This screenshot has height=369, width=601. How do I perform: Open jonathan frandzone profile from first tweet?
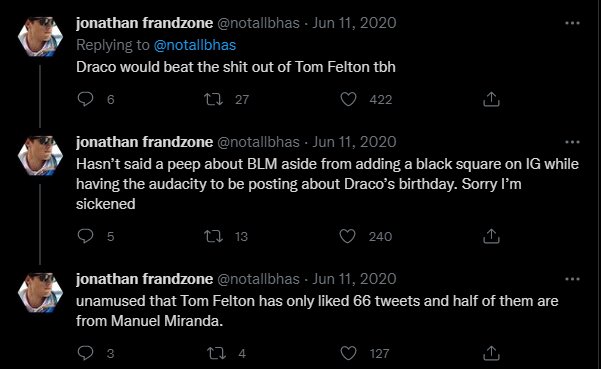145,23
